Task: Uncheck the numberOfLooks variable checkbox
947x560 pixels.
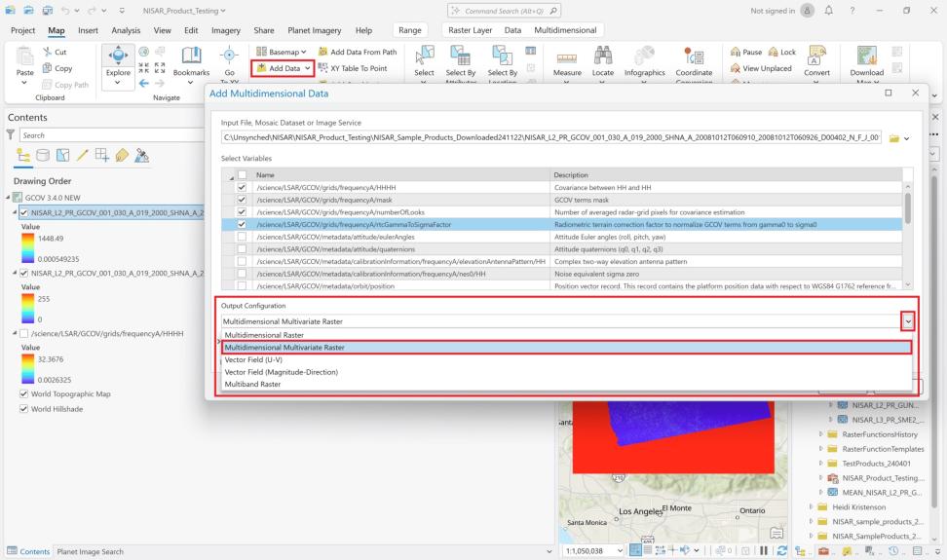Action: point(242,212)
